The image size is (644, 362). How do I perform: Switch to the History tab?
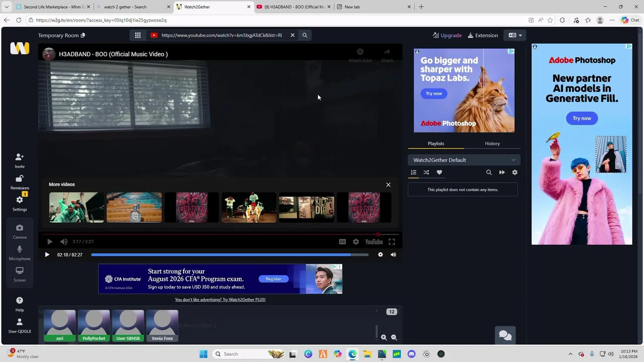tap(492, 143)
